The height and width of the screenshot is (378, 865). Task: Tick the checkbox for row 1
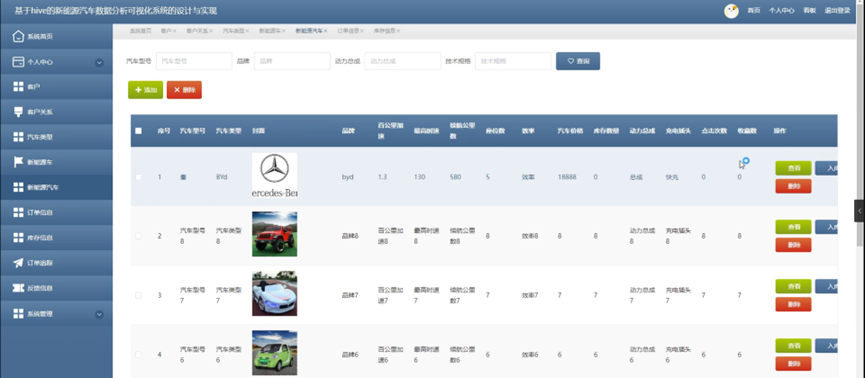point(138,177)
